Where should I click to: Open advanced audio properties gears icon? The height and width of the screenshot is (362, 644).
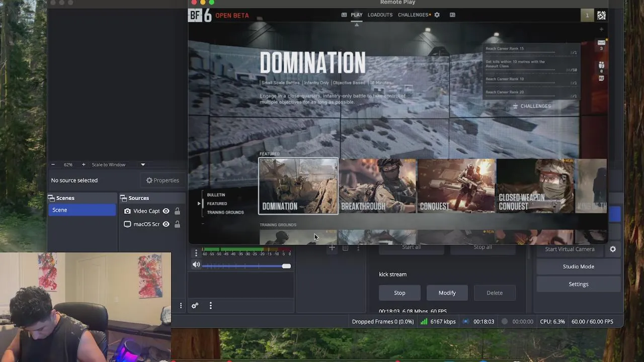(x=195, y=306)
